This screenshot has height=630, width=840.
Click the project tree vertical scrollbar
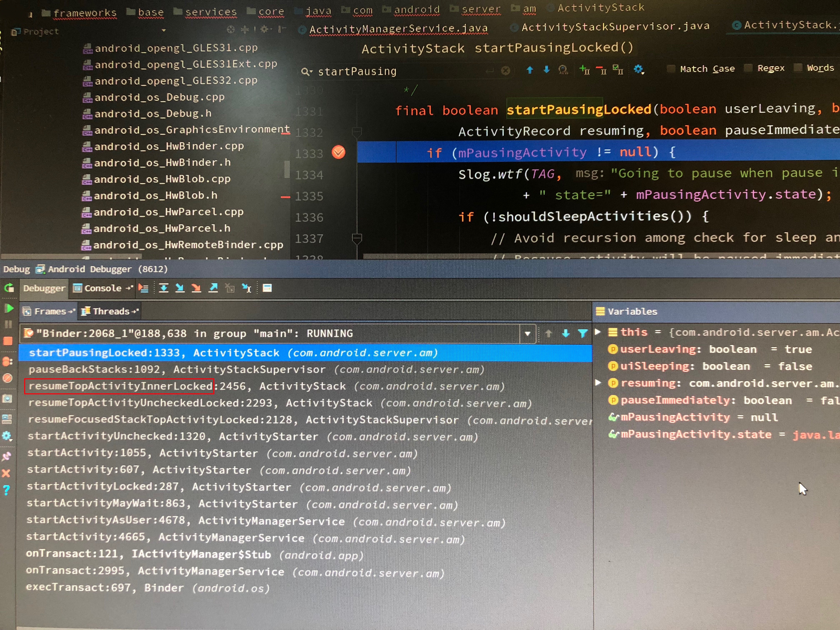[x=287, y=169]
